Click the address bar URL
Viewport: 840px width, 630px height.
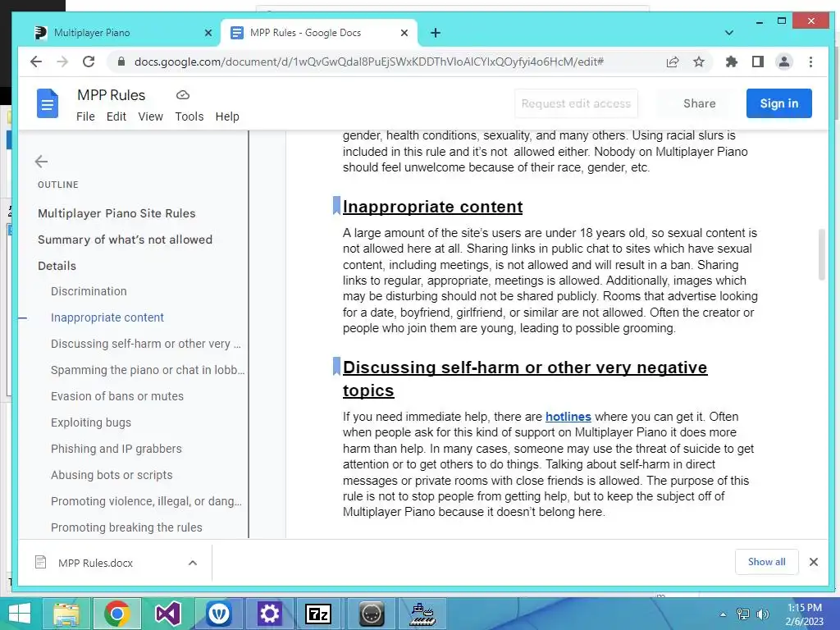368,62
